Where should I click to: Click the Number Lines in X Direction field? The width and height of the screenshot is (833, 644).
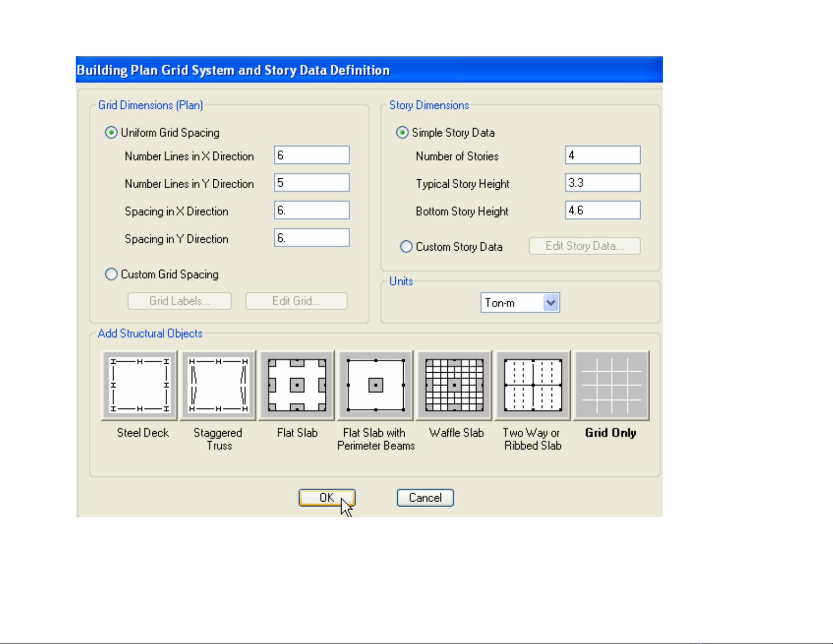point(312,155)
